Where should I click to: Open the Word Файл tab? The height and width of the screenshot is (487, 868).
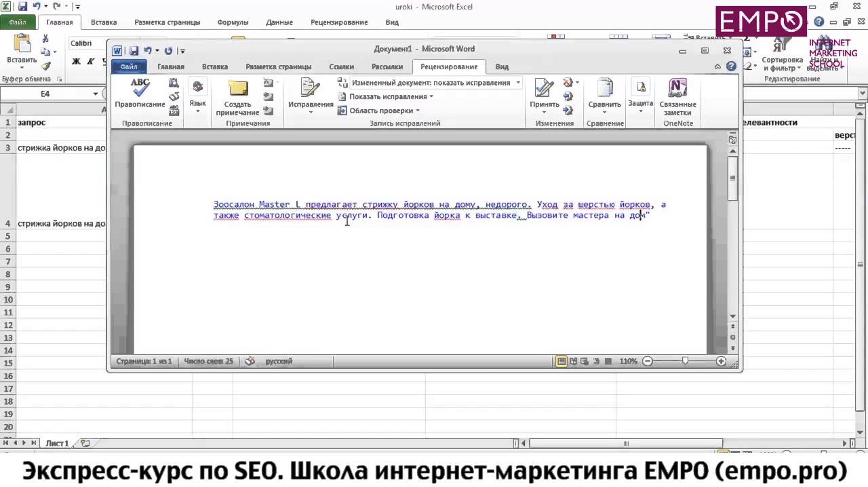128,66
